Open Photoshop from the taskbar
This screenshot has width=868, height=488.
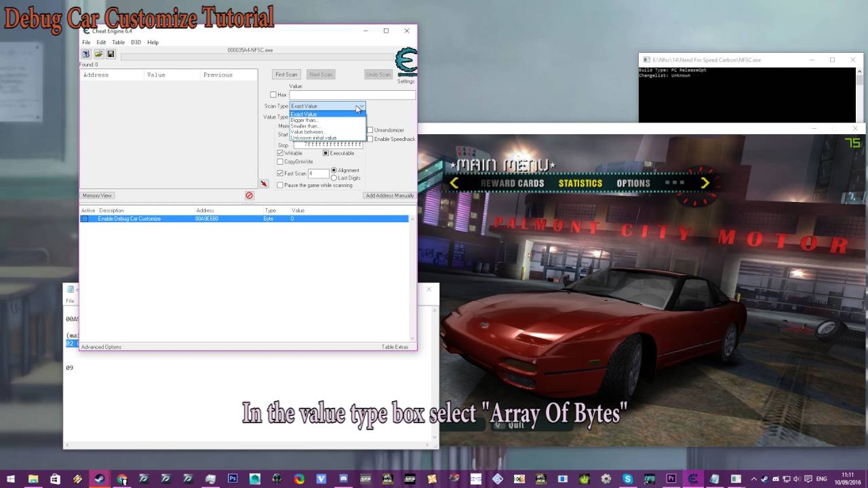(233, 479)
